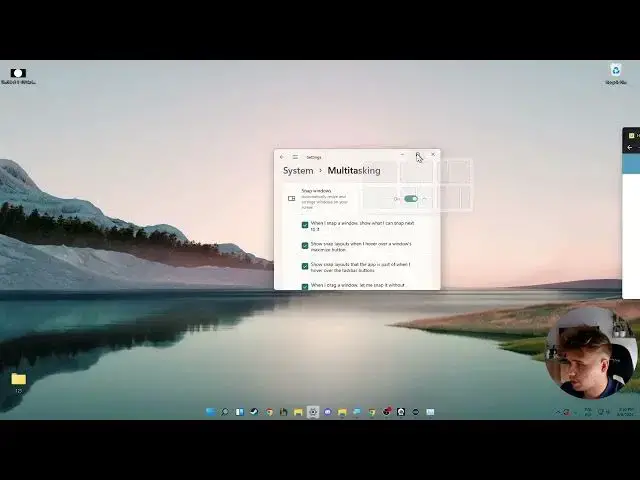Select the top-left desktop shortcut icon
This screenshot has width=640, height=480.
18,76
